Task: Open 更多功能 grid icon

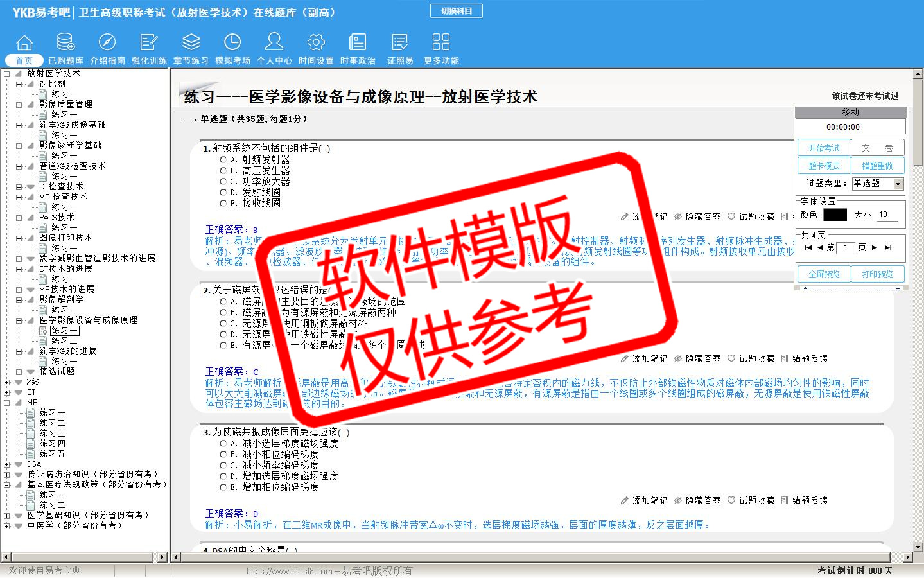Action: pyautogui.click(x=441, y=43)
